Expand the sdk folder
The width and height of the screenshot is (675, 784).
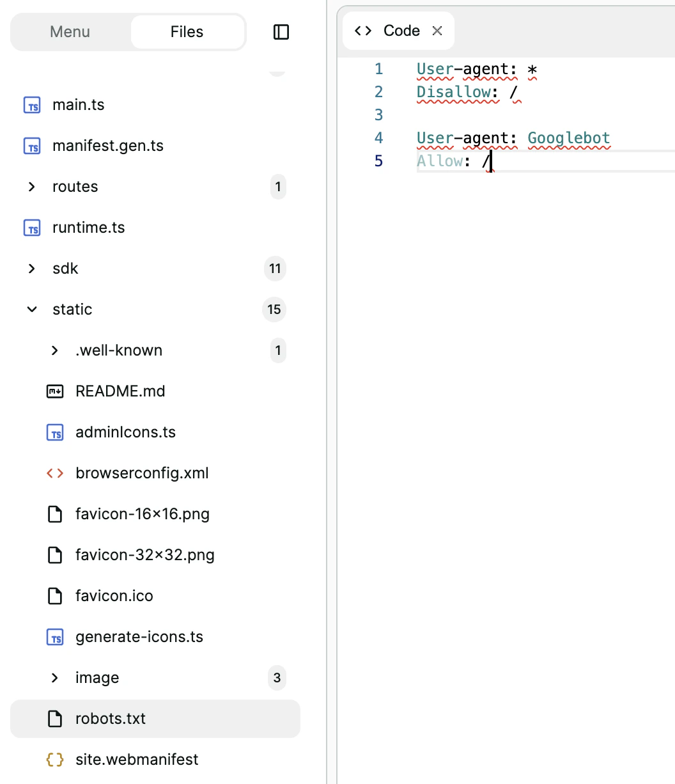(32, 269)
